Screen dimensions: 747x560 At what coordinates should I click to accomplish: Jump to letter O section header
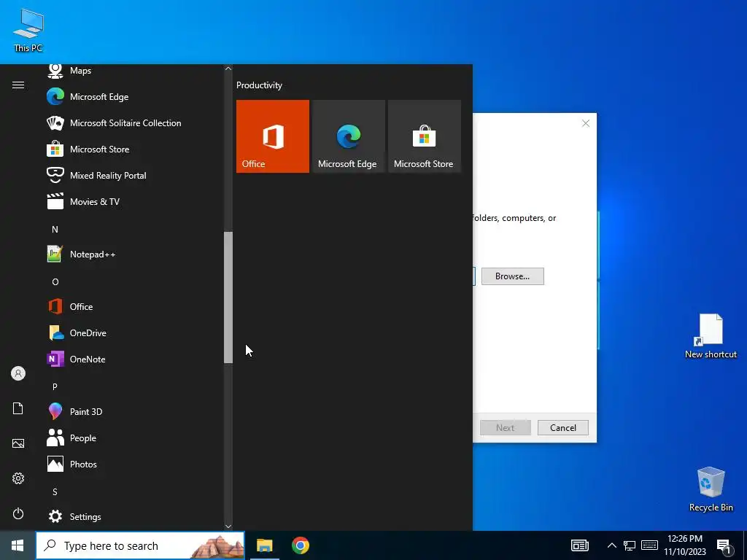click(x=55, y=282)
